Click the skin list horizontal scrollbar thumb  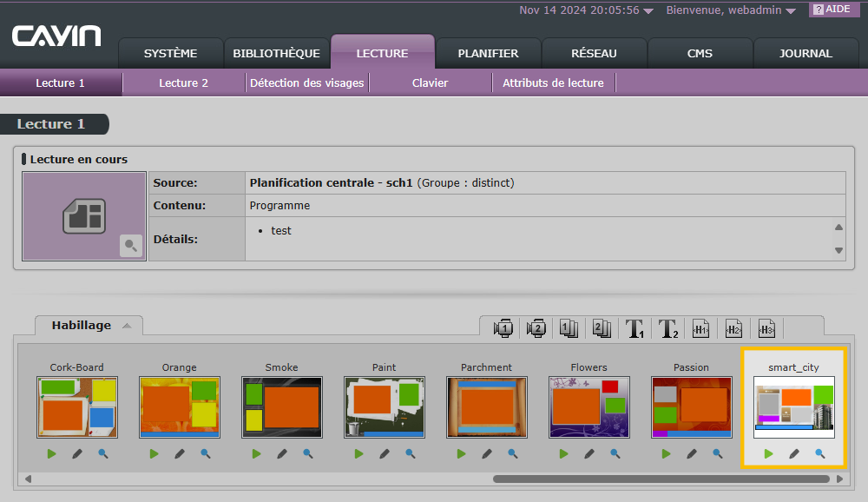point(661,479)
